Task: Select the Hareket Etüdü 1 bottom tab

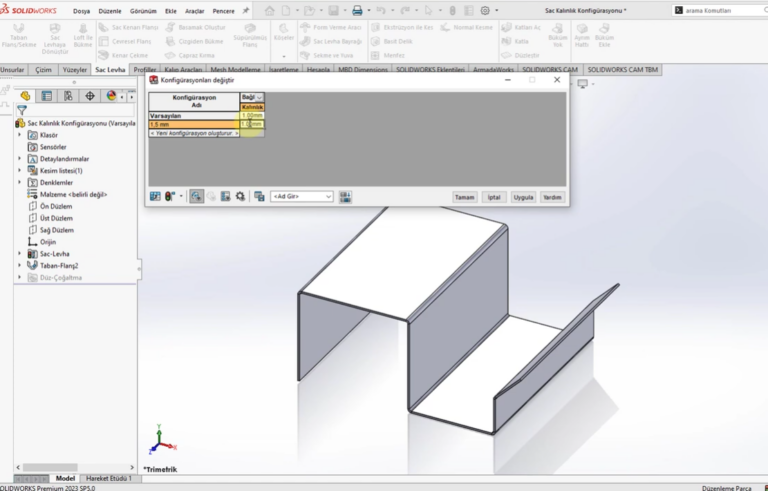Action: point(108,479)
